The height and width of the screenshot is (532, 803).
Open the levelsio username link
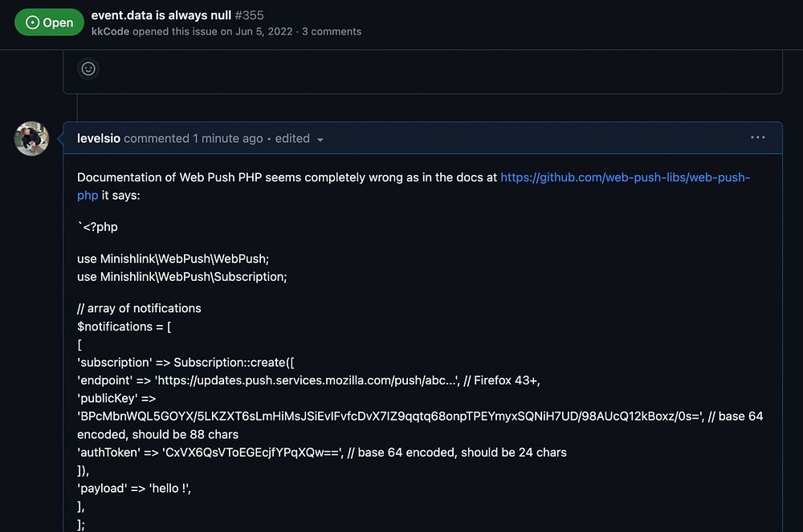98,138
